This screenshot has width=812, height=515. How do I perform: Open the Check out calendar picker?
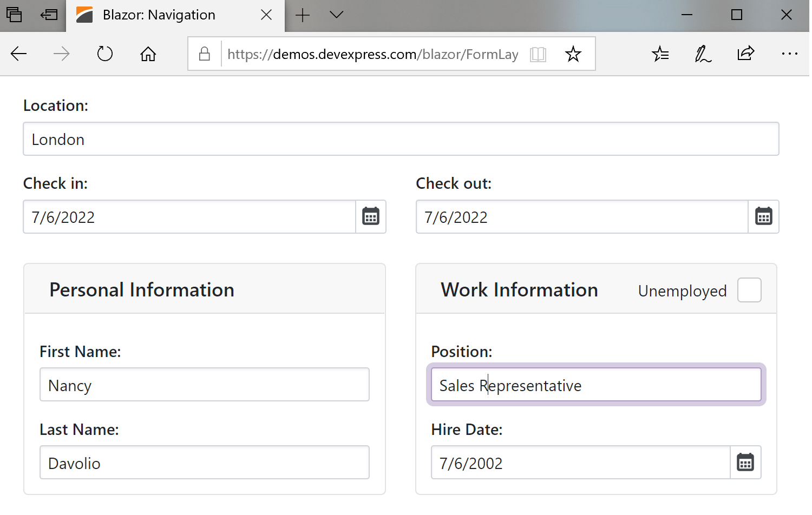763,217
